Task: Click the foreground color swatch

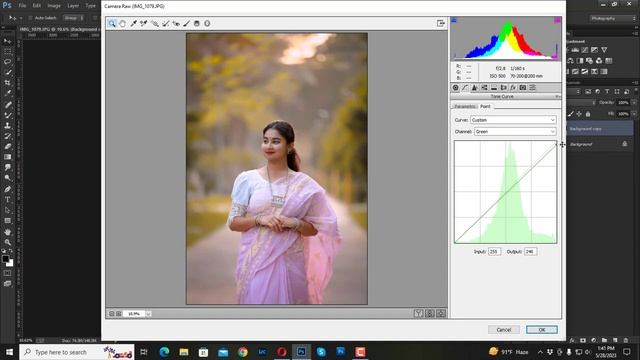Action: point(5,259)
